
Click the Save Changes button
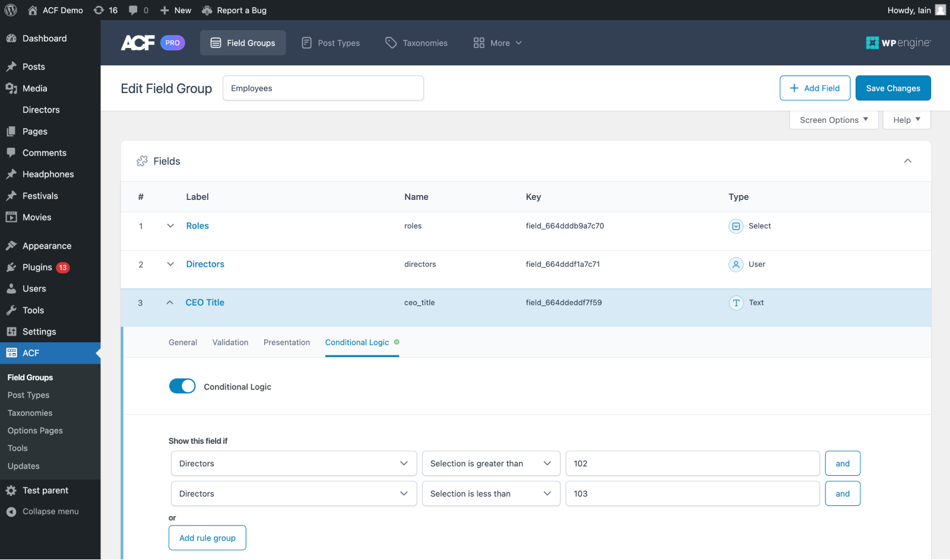[x=893, y=88]
